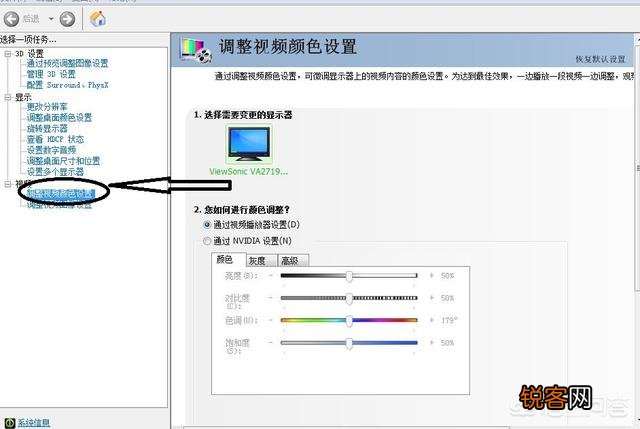Viewport: 640px width, 429px height.
Task: Select the ViewSonic VA2719 monitor thumbnail
Action: click(249, 144)
